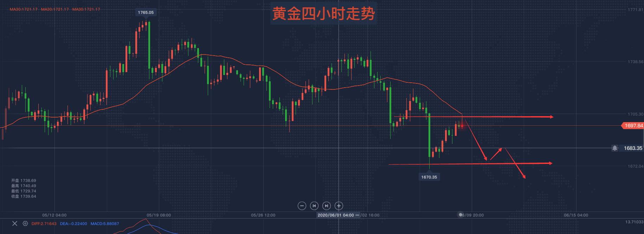The width and height of the screenshot is (644, 234).
Task: Click the circle marker on time axis
Action: (461, 215)
